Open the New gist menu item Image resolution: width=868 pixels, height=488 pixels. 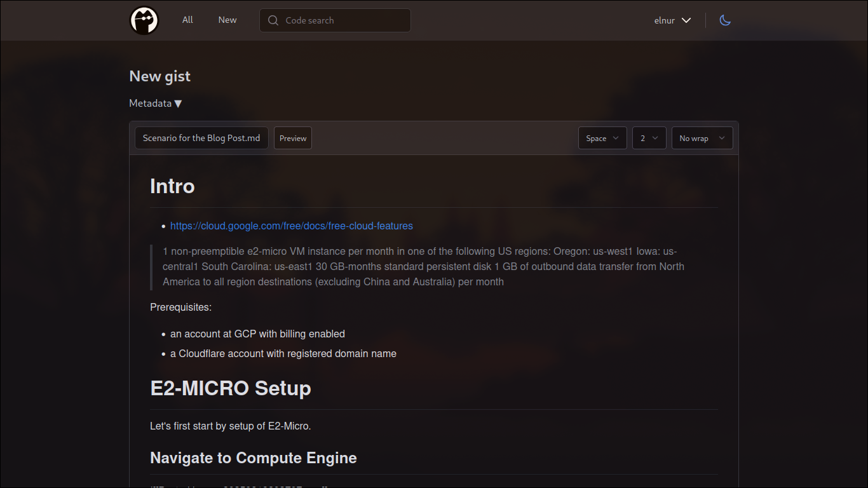(x=227, y=20)
